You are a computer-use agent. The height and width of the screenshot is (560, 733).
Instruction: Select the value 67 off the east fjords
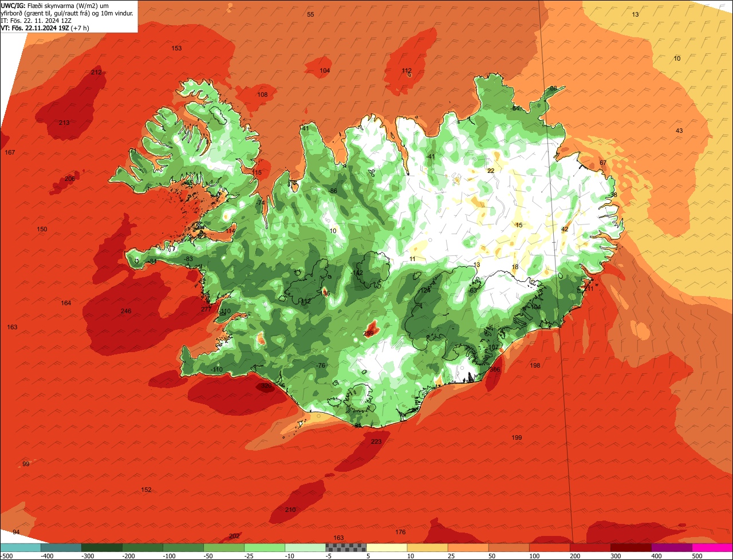(x=603, y=163)
